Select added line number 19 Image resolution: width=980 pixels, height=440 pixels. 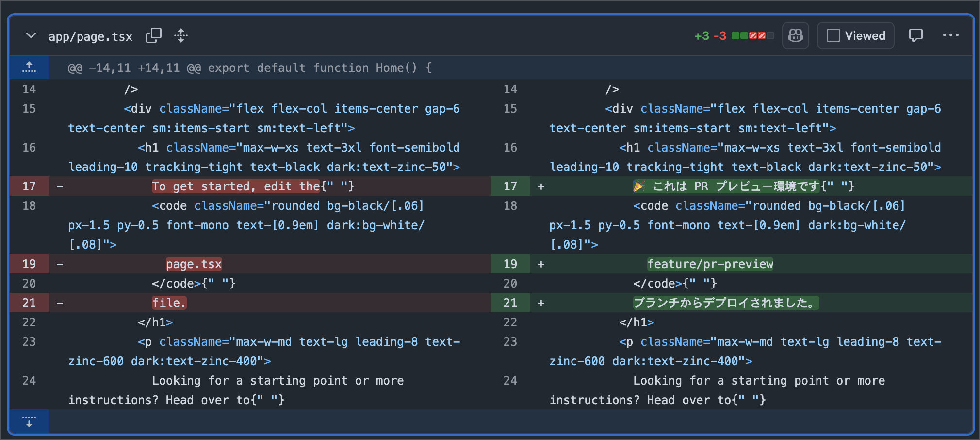coord(510,264)
